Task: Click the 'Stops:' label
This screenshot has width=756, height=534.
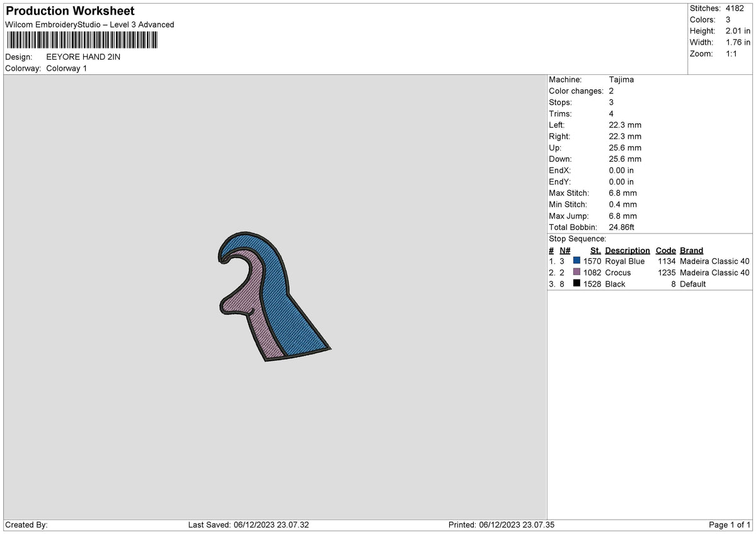Action: 560,102
